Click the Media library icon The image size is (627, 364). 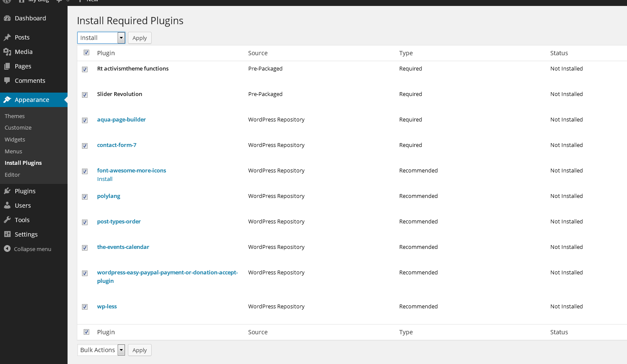click(x=7, y=52)
